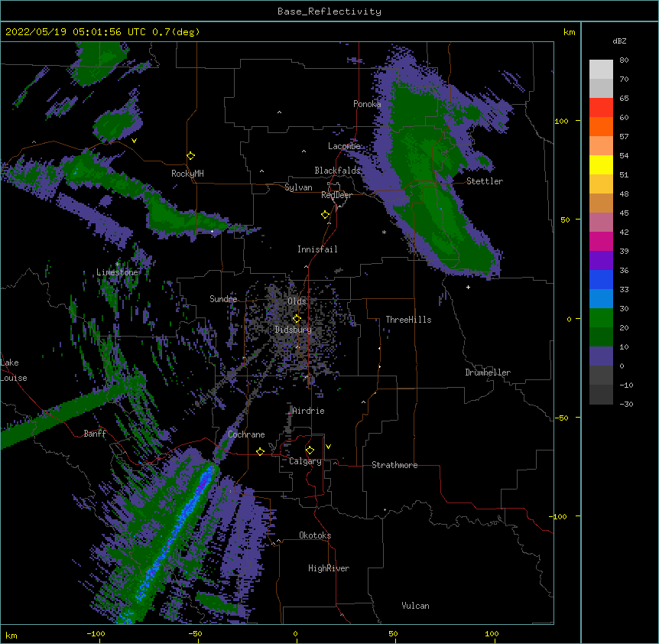
Task: Click the Calgary city label
Action: tap(305, 461)
